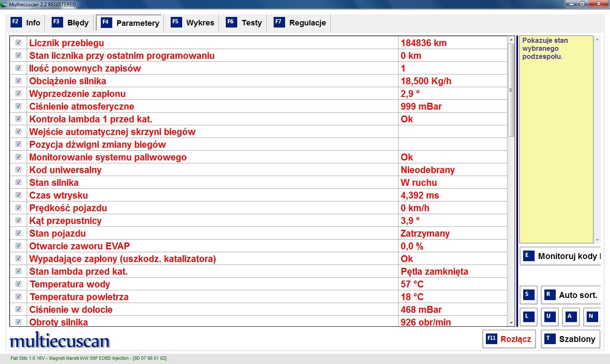Click the N button in the side panel
610x364 pixels.
(592, 317)
